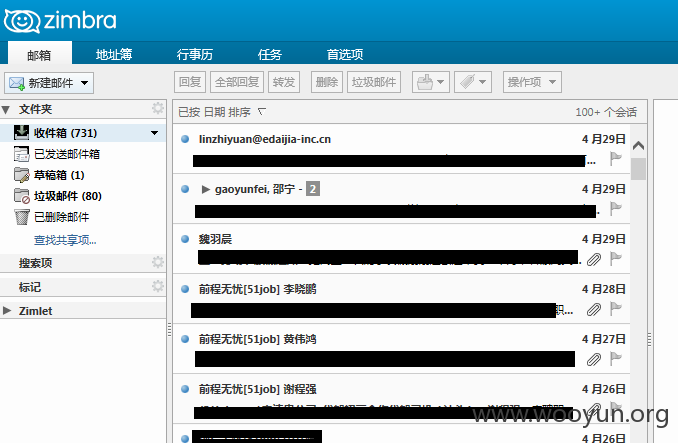
Task: Click the 删除 button
Action: pyautogui.click(x=327, y=82)
